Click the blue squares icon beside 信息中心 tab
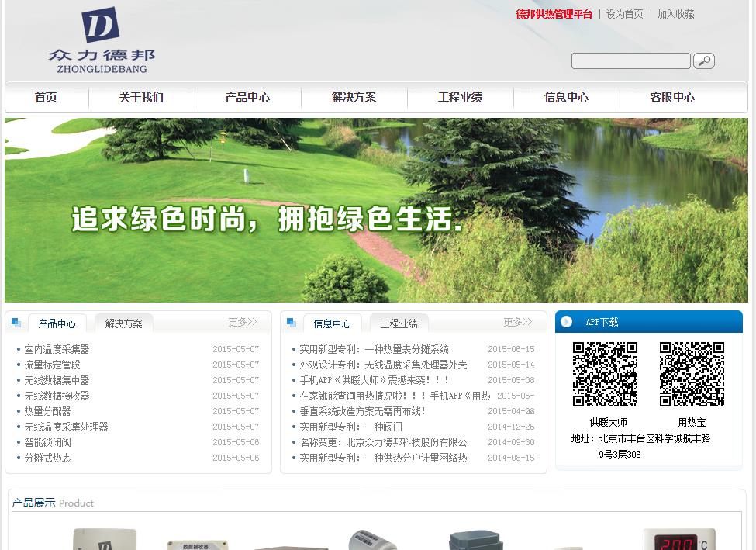This screenshot has height=550, width=756. point(292,323)
